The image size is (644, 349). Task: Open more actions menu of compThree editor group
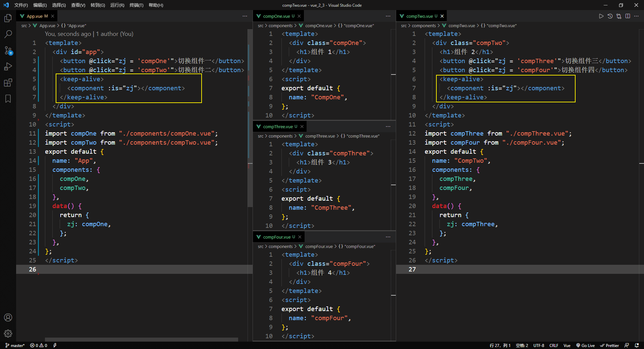coord(388,127)
